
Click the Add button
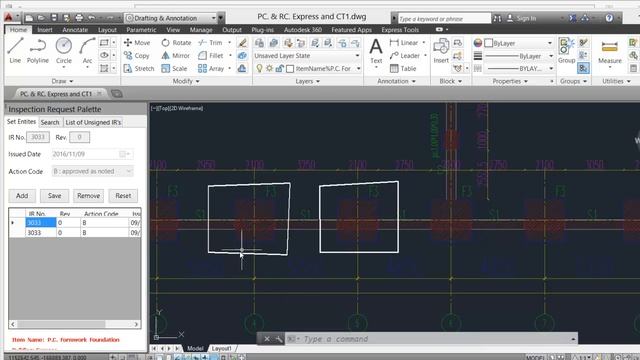coord(22,196)
